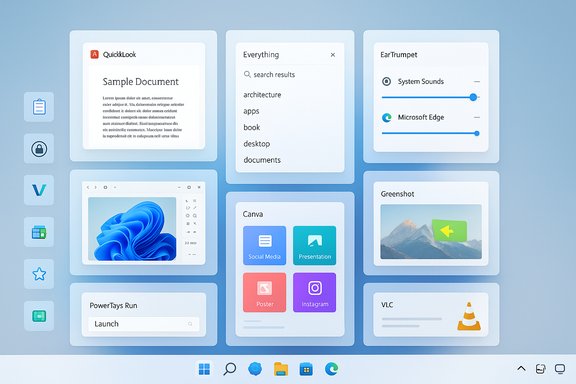The height and width of the screenshot is (384, 576).
Task: Click the PowerToys Run Launch input field
Action: tap(144, 324)
